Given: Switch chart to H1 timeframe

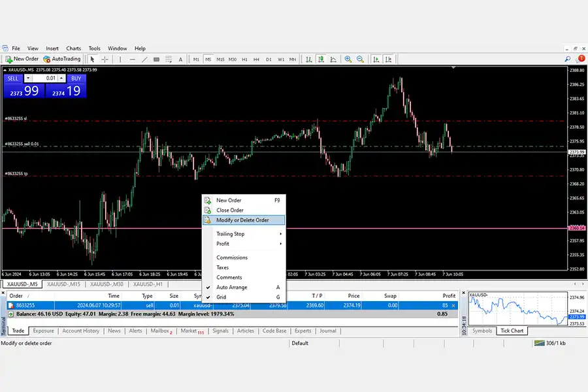Looking at the screenshot, I should 244,59.
